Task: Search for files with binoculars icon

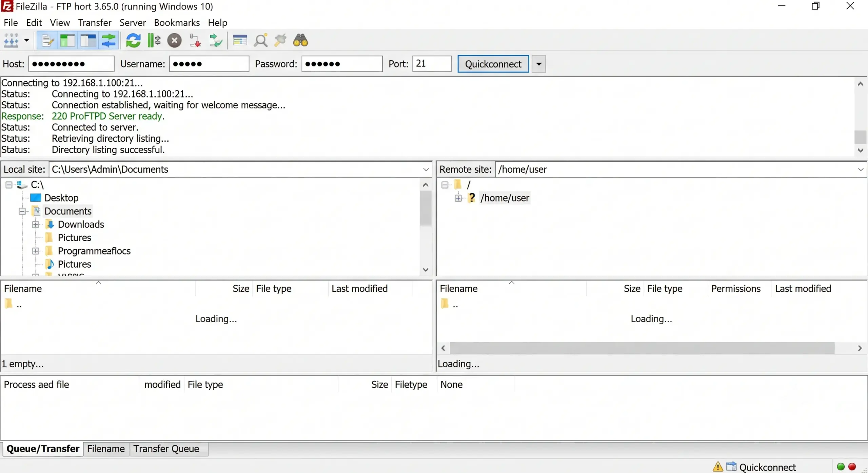Action: point(301,41)
